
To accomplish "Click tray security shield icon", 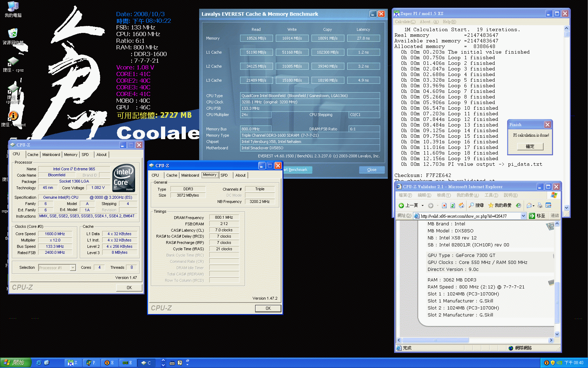I will pyautogui.click(x=553, y=363).
